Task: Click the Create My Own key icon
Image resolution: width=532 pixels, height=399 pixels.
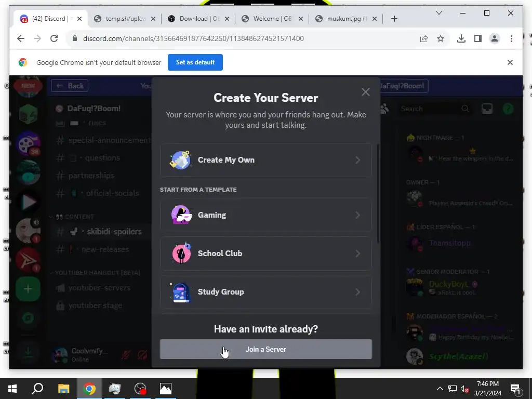Action: tap(180, 160)
